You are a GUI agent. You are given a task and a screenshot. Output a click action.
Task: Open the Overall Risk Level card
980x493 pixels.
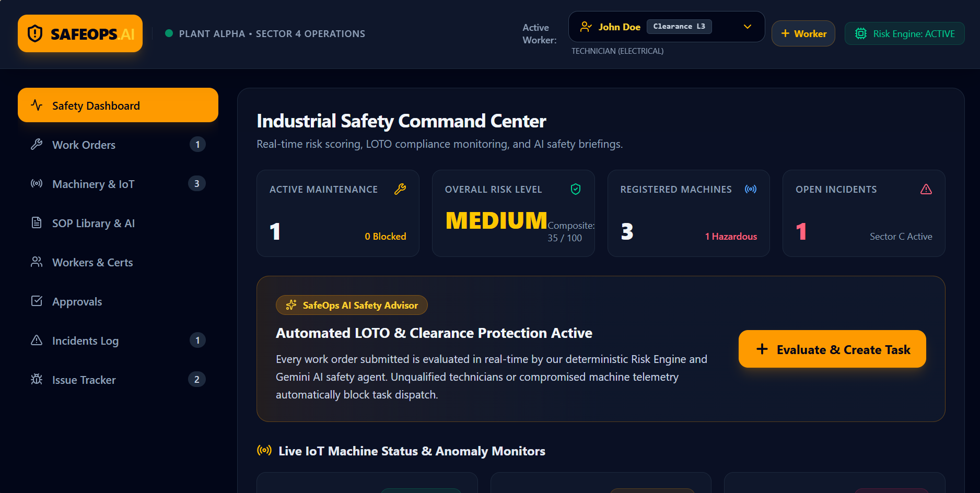pyautogui.click(x=514, y=213)
